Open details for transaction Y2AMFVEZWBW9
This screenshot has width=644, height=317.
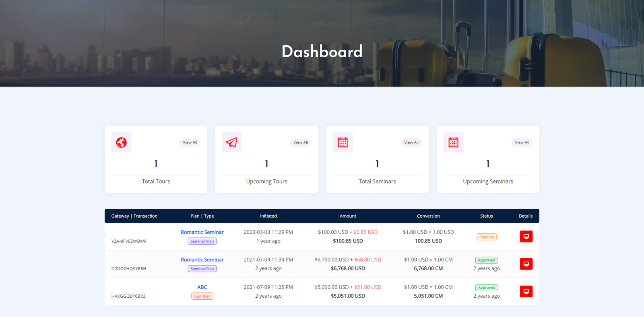[x=526, y=237]
